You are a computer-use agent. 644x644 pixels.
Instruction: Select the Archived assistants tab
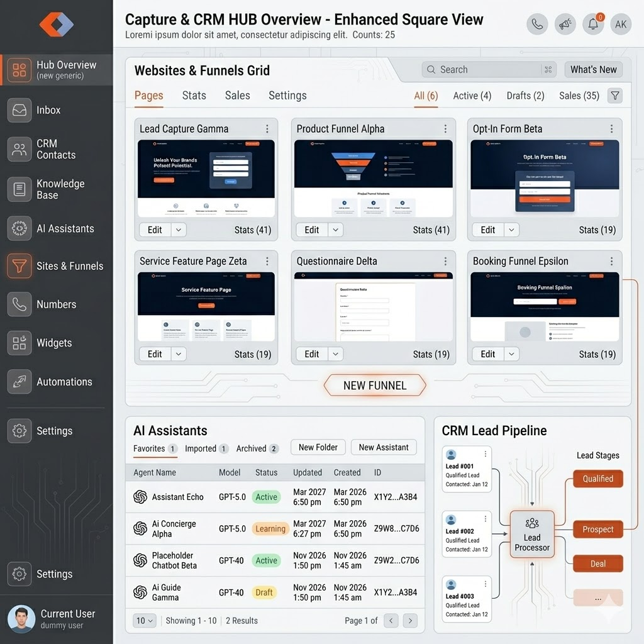coord(257,448)
